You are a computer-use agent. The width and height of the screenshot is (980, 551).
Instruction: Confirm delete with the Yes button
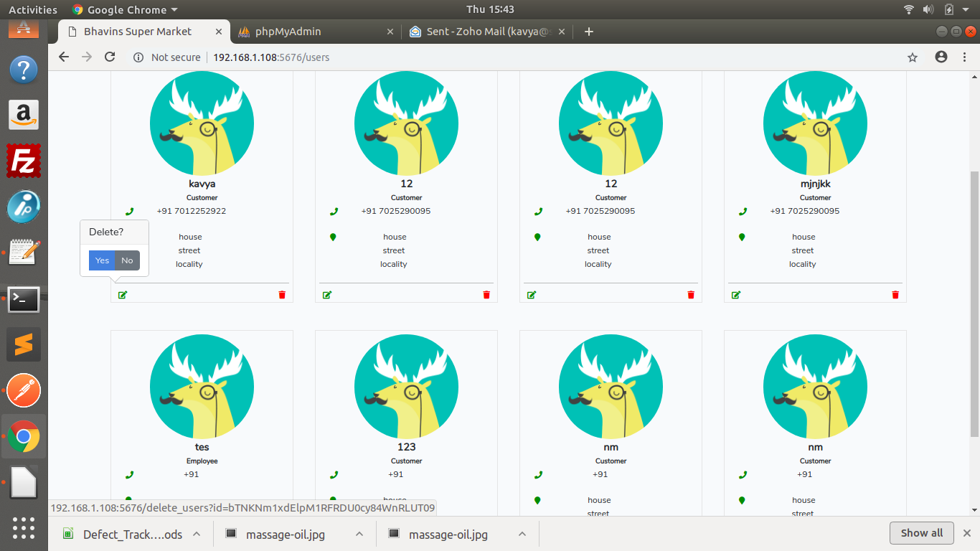(x=102, y=260)
